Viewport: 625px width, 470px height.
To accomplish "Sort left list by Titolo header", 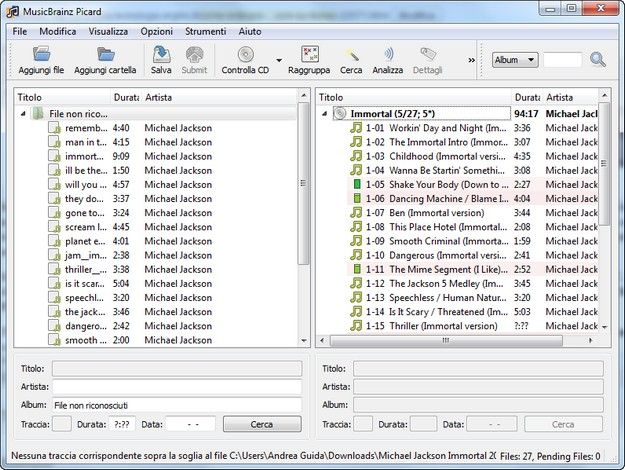I will click(x=63, y=97).
